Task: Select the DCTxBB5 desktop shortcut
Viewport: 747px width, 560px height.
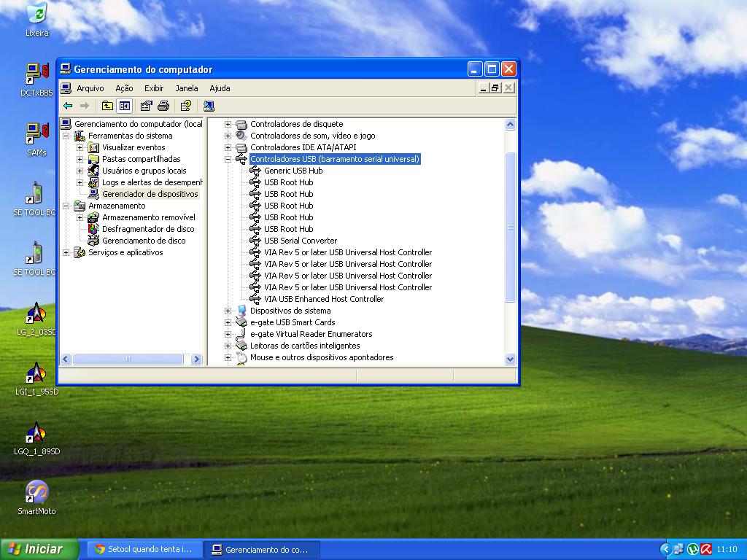Action: pyautogui.click(x=36, y=79)
